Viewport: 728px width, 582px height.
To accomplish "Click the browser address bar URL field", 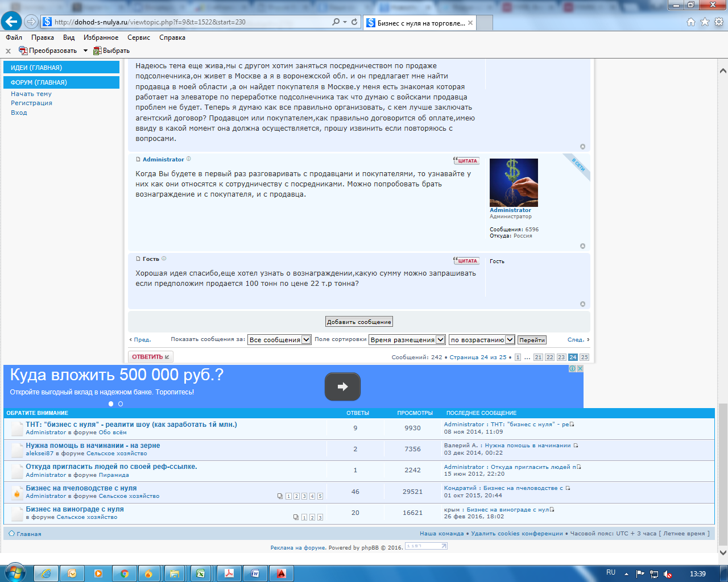I will tap(188, 22).
